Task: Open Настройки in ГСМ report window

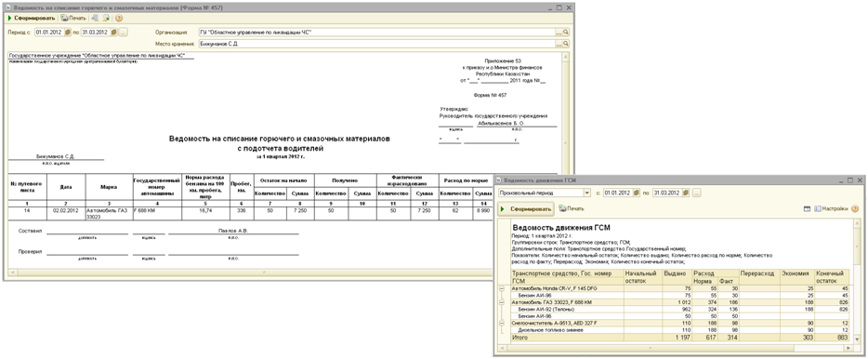Action: click(830, 209)
